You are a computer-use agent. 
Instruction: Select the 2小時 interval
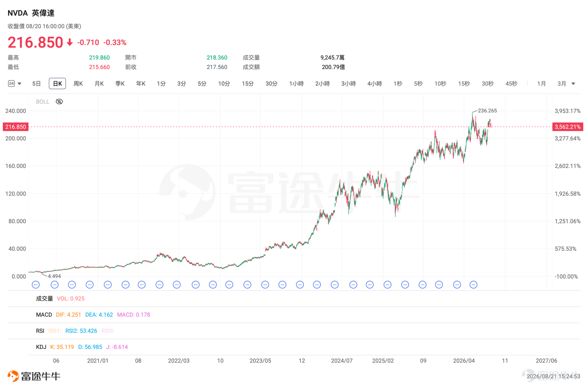(322, 83)
